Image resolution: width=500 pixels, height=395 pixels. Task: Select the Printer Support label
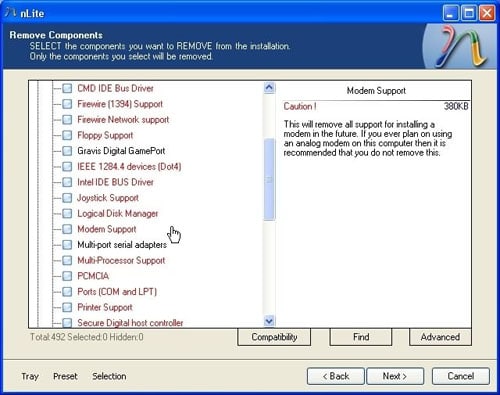(x=105, y=307)
